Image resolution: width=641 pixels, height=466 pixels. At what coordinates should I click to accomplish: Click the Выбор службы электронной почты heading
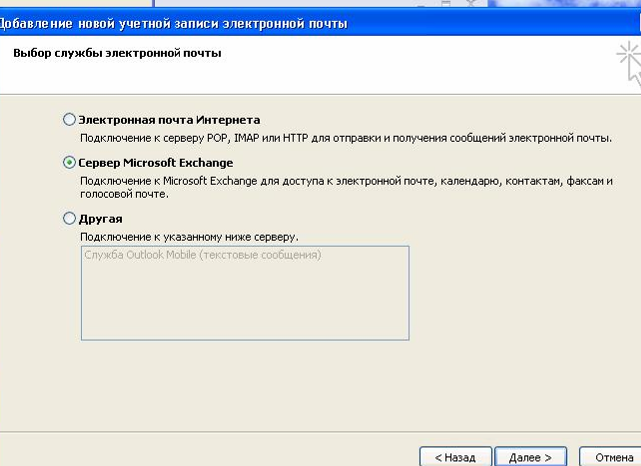click(x=117, y=53)
